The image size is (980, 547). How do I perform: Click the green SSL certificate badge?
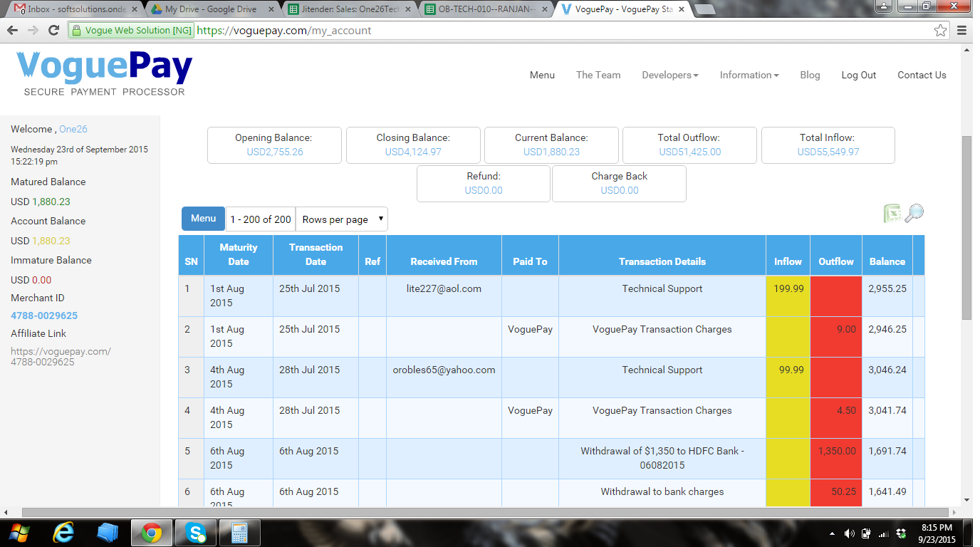point(130,31)
